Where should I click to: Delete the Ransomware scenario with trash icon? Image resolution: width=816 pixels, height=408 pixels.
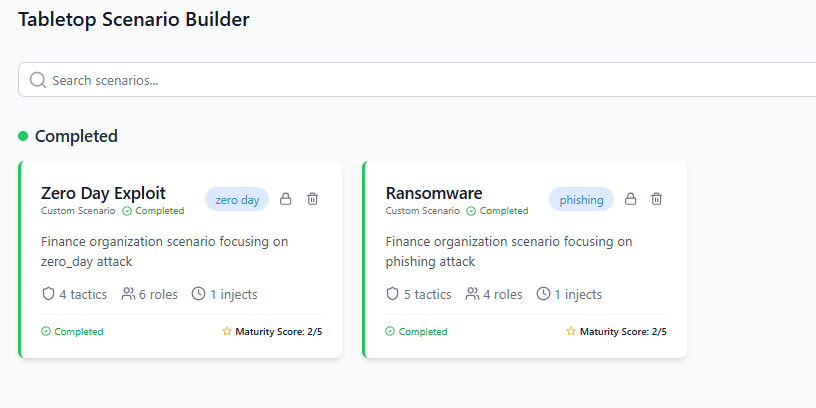click(x=657, y=199)
